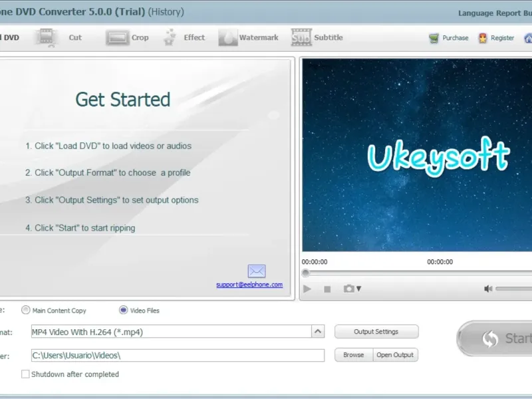Click the step 1 "Load DVD" instruction

[x=108, y=146]
